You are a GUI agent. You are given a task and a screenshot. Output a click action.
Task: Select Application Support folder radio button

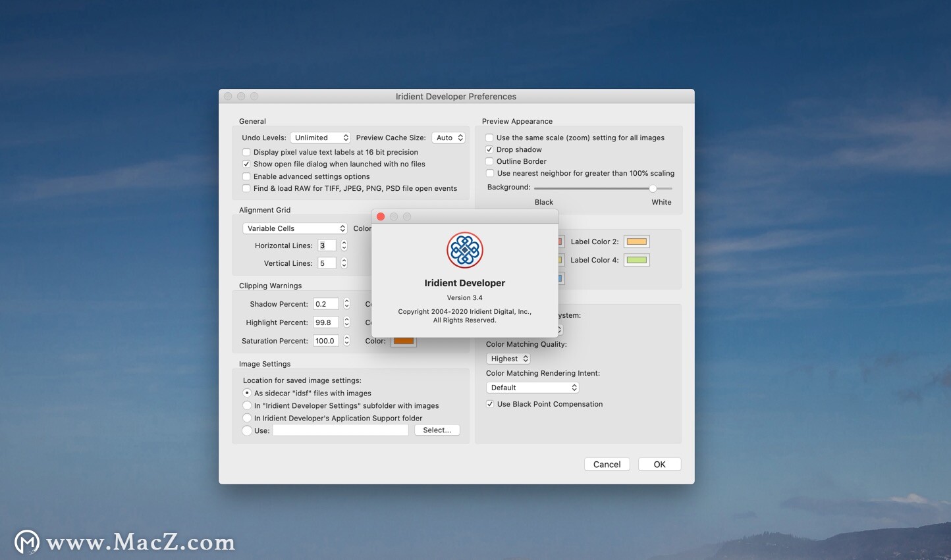[x=247, y=418]
